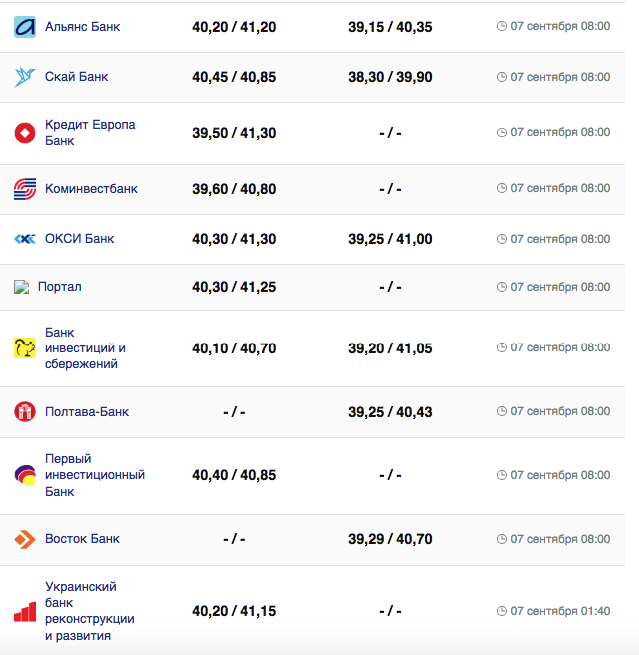Open the Коминвестбанк bank link
The image size is (639, 655).
pyautogui.click(x=91, y=189)
